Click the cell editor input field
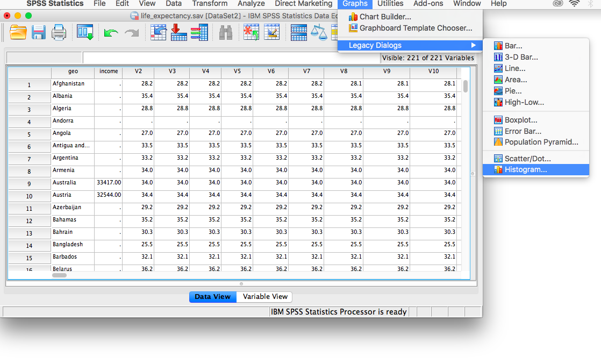 tap(232, 58)
